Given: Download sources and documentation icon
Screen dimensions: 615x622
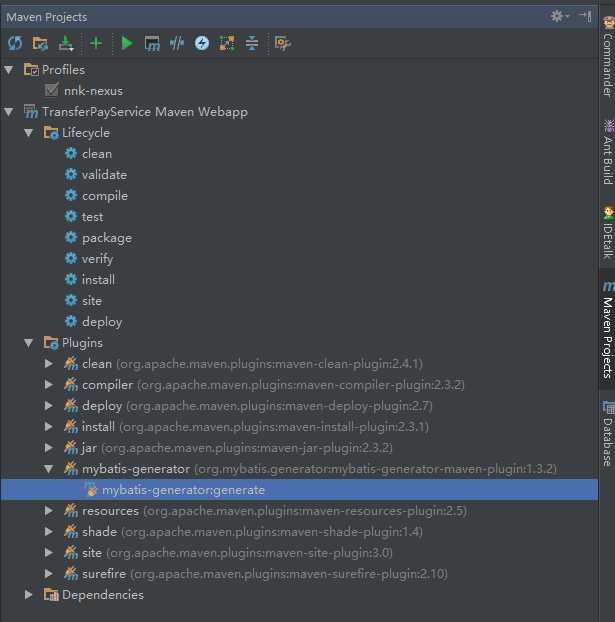Looking at the screenshot, I should click(x=66, y=43).
